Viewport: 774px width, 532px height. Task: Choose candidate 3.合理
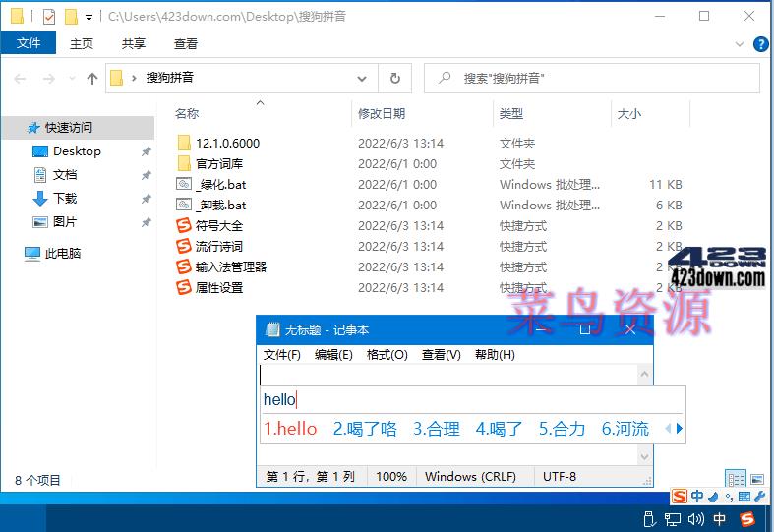pos(437,429)
